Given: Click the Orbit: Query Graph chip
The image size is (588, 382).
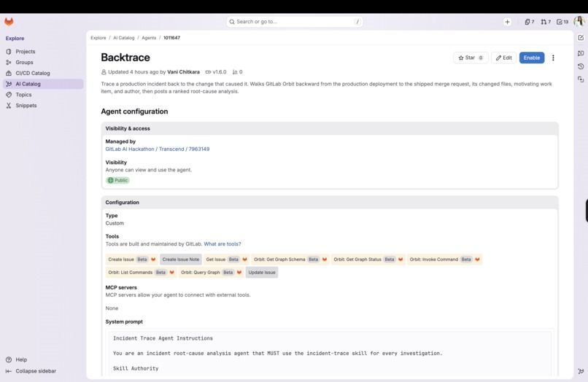Looking at the screenshot, I should click(211, 273).
